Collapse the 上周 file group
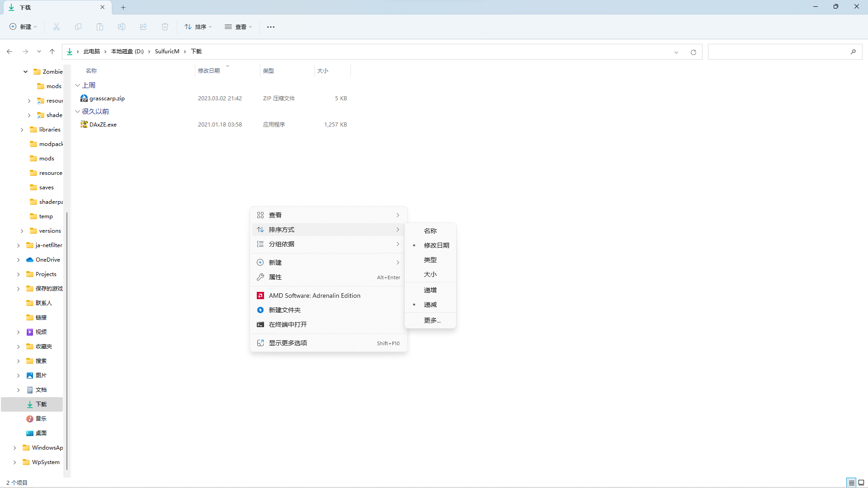The image size is (868, 488). (x=78, y=85)
